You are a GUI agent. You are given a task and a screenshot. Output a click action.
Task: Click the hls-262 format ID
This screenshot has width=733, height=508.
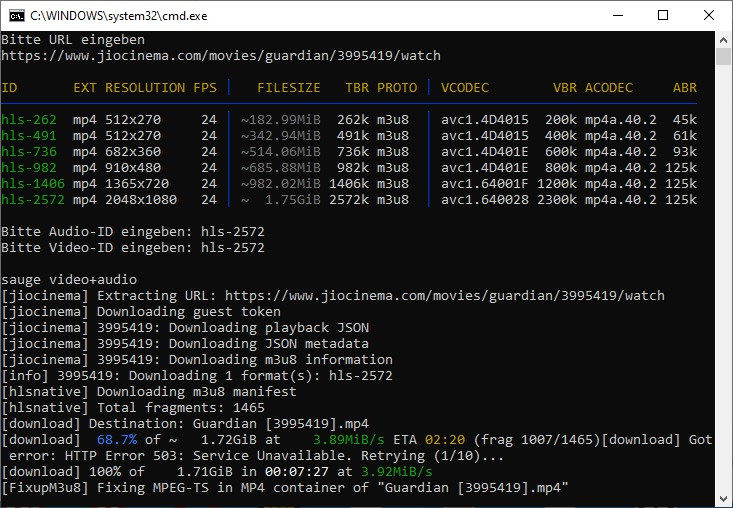(29, 120)
